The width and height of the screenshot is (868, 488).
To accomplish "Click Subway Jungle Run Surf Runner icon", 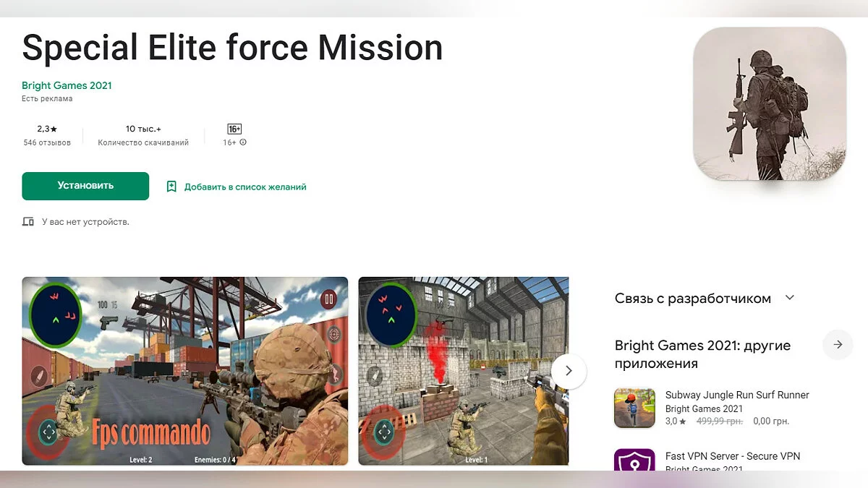I will pyautogui.click(x=634, y=408).
